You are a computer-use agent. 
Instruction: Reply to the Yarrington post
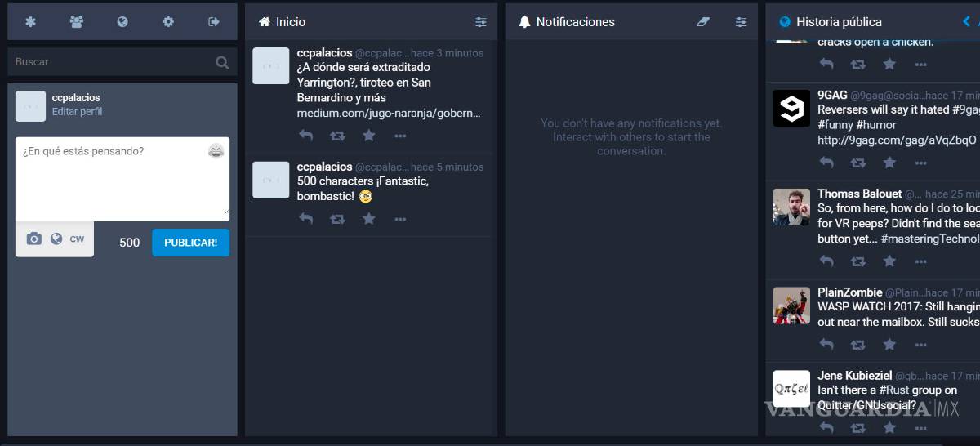[305, 136]
